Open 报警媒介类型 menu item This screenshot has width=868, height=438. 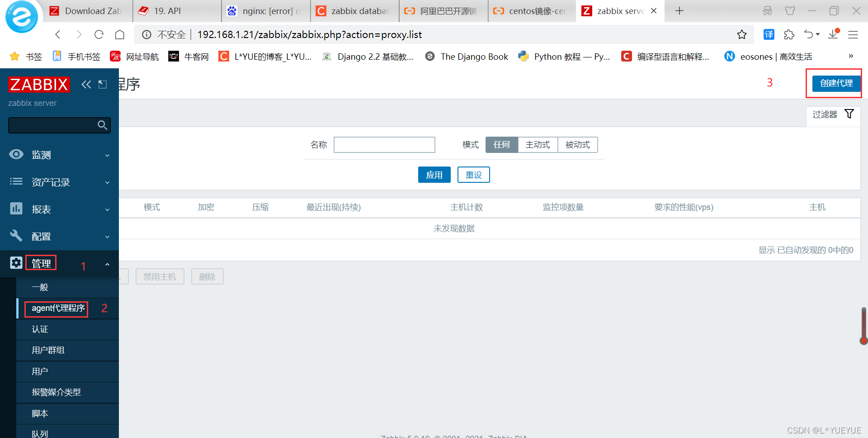pyautogui.click(x=67, y=392)
